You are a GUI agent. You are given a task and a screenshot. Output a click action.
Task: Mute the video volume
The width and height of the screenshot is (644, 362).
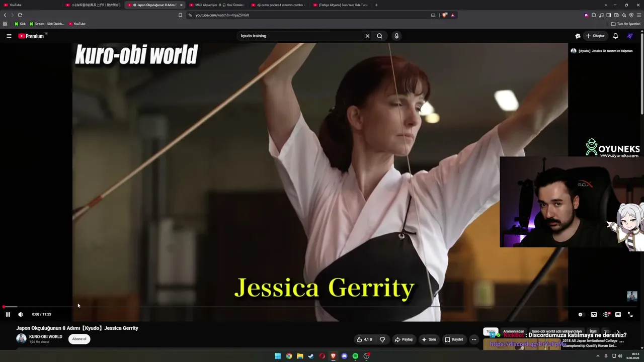21,314
